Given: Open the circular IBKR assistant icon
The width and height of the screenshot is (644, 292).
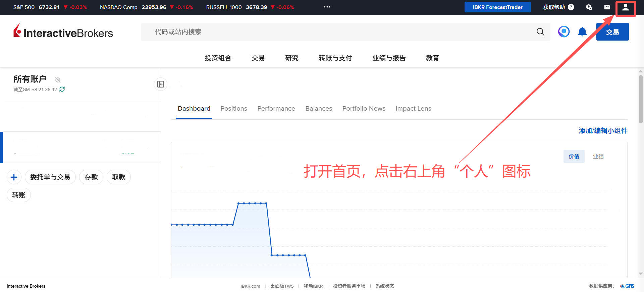Looking at the screenshot, I should click(564, 32).
